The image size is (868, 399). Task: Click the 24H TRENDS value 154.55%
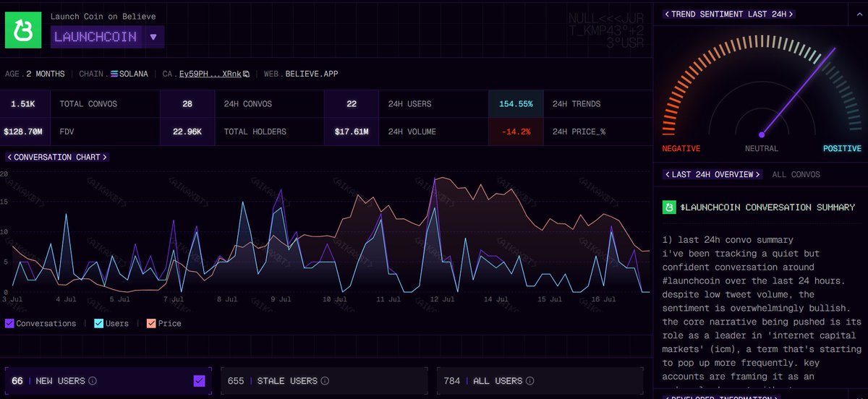pyautogui.click(x=515, y=104)
